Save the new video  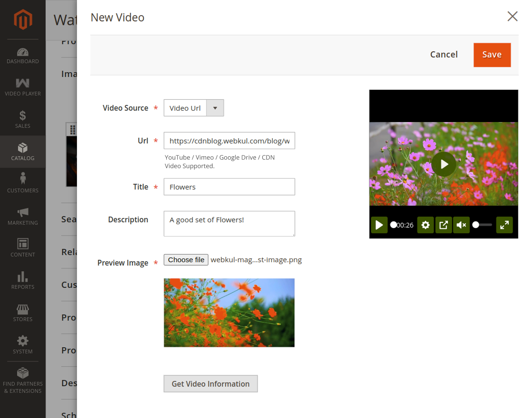(x=492, y=55)
